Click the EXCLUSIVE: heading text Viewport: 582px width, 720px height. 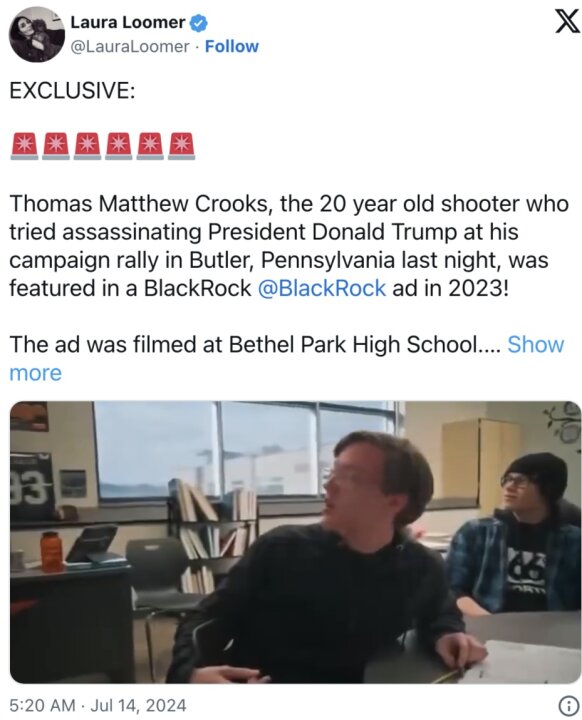pos(72,90)
